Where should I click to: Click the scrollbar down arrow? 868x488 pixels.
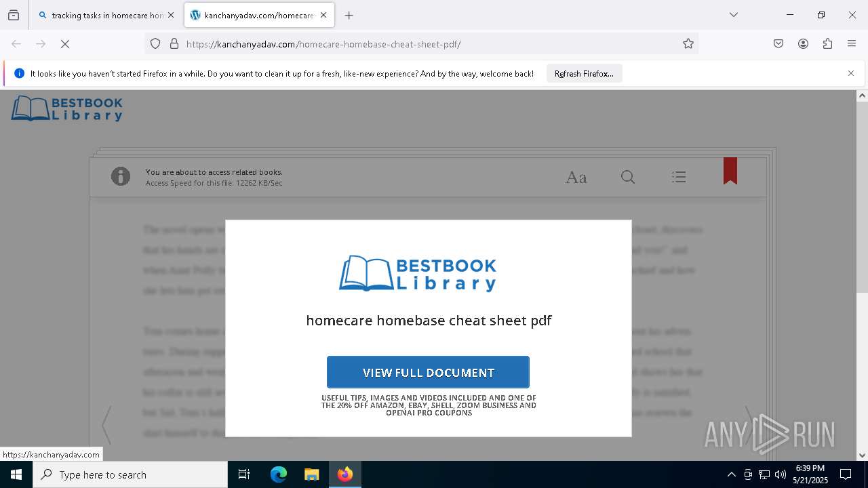point(862,455)
